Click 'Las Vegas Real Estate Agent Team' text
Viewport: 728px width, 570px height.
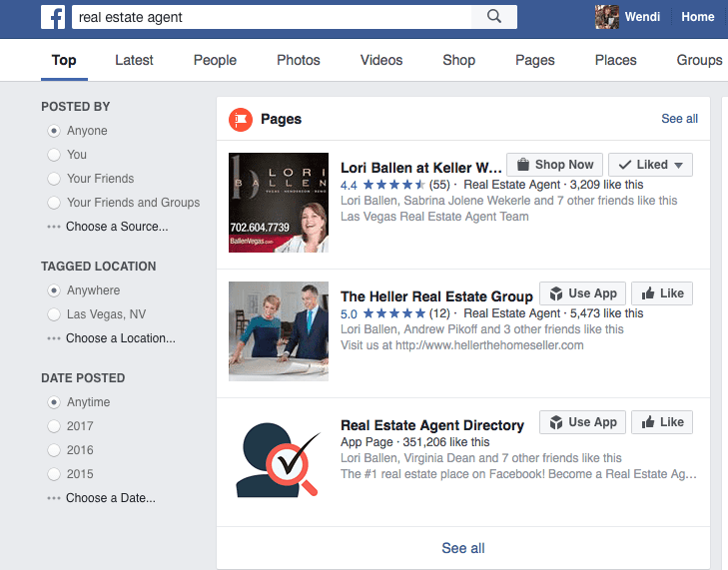434,217
